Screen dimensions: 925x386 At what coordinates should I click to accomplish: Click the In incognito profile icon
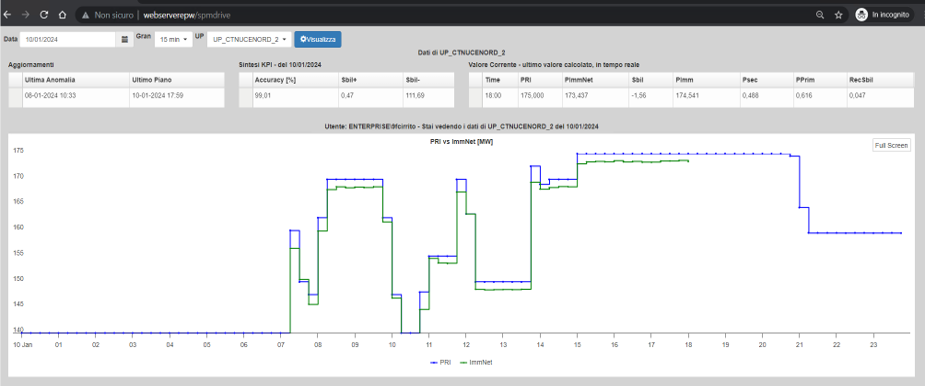point(861,15)
